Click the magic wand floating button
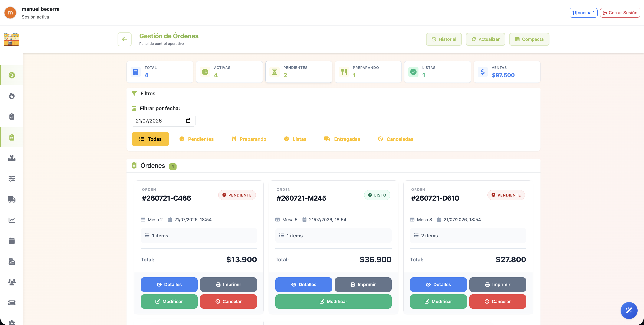 [629, 310]
